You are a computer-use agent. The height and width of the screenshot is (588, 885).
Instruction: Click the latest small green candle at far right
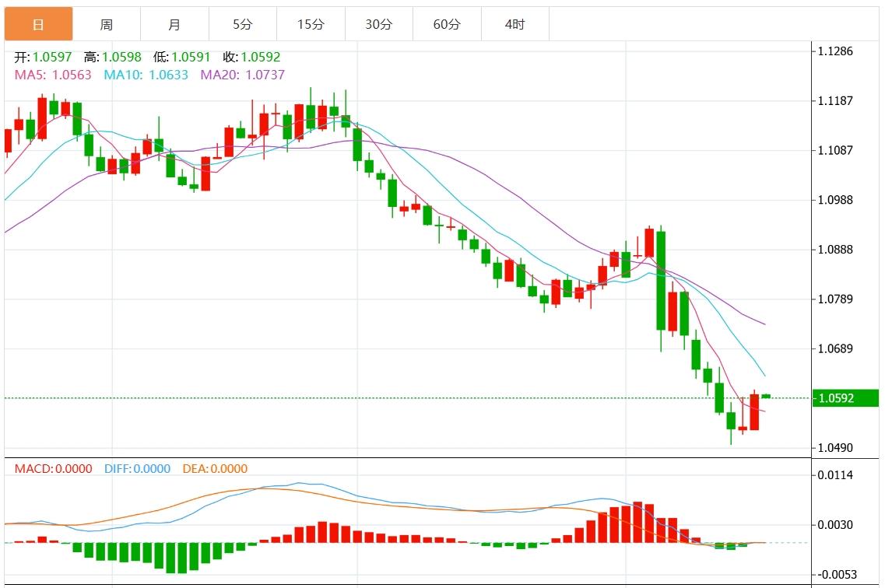click(x=766, y=397)
